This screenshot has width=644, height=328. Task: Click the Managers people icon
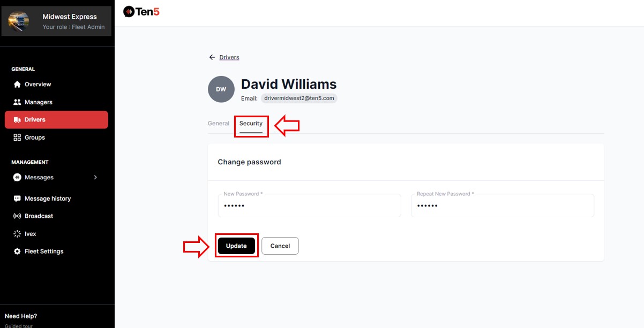point(17,102)
